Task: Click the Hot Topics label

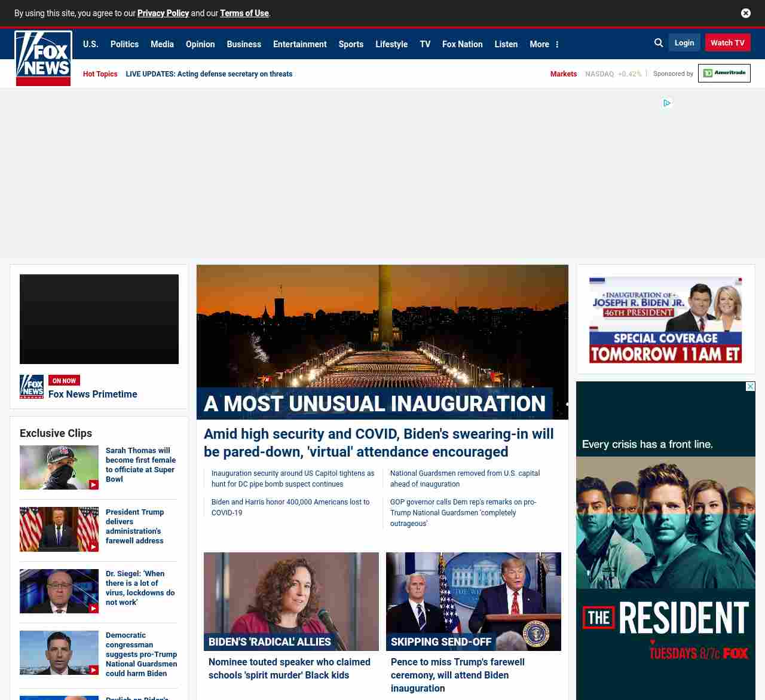Action: (100, 74)
